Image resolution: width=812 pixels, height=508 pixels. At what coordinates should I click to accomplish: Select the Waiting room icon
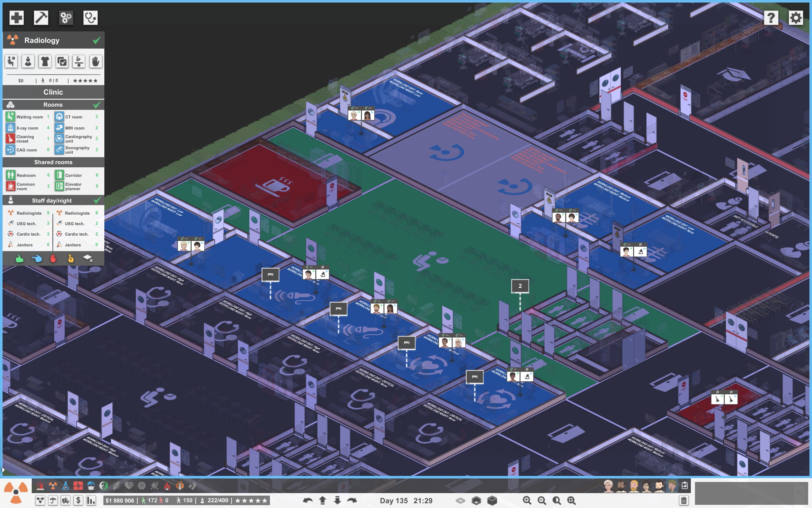pyautogui.click(x=10, y=117)
